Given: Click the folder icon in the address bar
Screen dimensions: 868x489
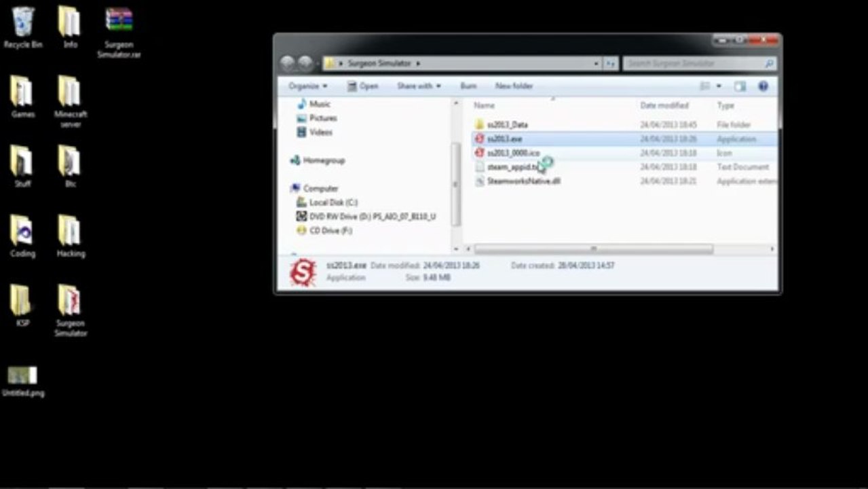Looking at the screenshot, I should coord(329,63).
